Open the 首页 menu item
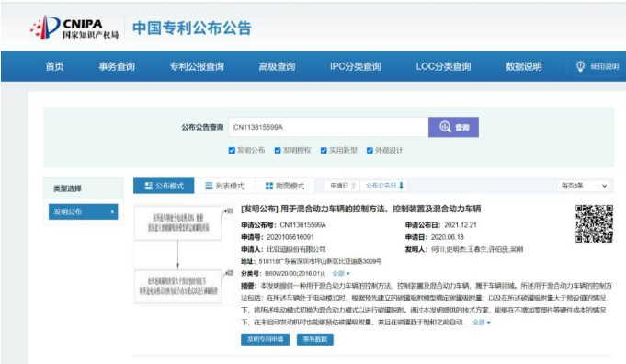 pyautogui.click(x=55, y=66)
